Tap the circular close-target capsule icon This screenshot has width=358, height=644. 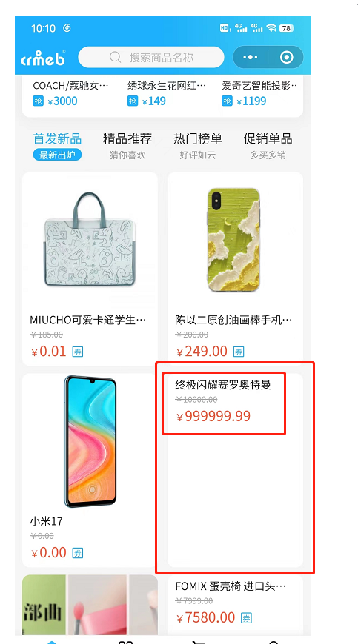pyautogui.click(x=287, y=57)
